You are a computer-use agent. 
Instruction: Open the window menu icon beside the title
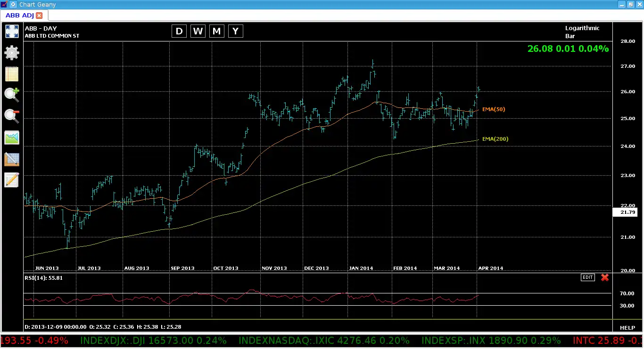(x=13, y=4)
